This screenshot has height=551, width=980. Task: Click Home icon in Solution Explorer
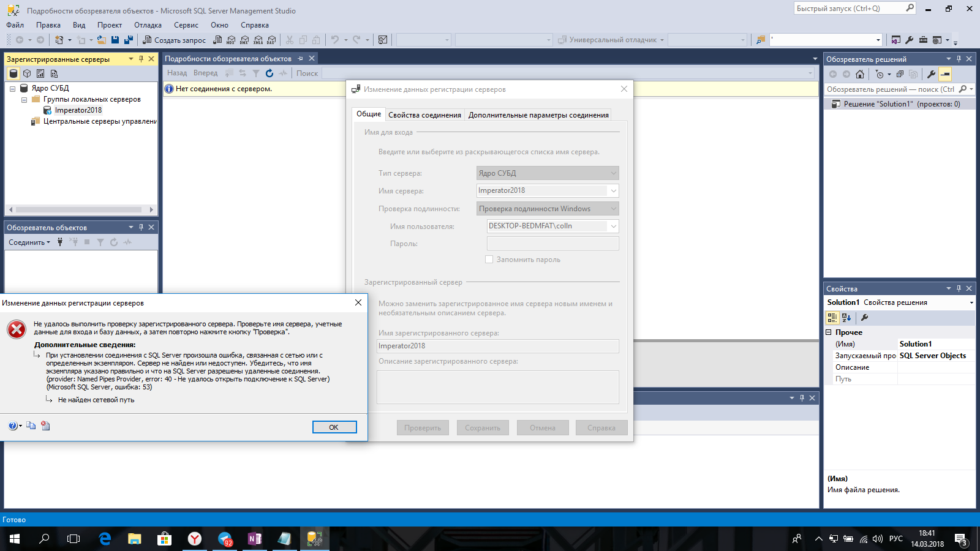(860, 74)
